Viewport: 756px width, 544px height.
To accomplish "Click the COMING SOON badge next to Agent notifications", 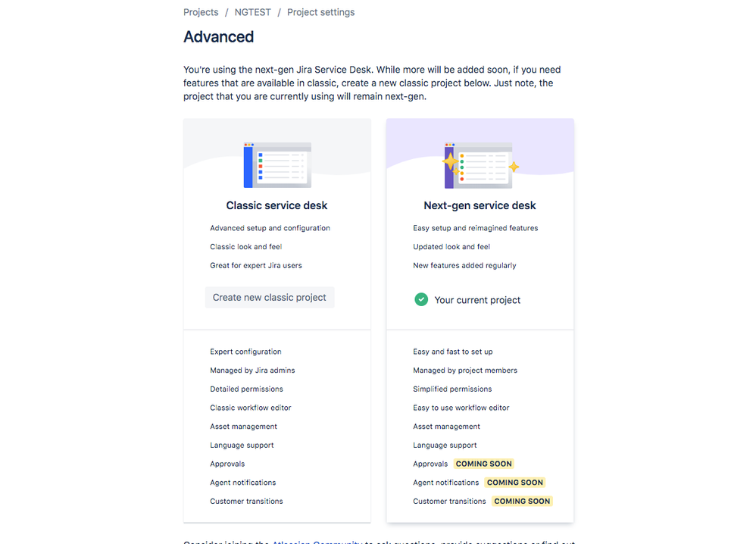I will (514, 482).
